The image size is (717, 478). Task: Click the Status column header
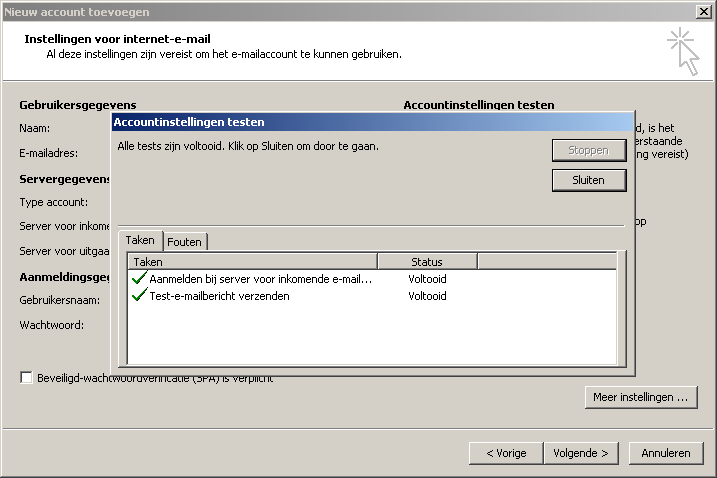[427, 261]
